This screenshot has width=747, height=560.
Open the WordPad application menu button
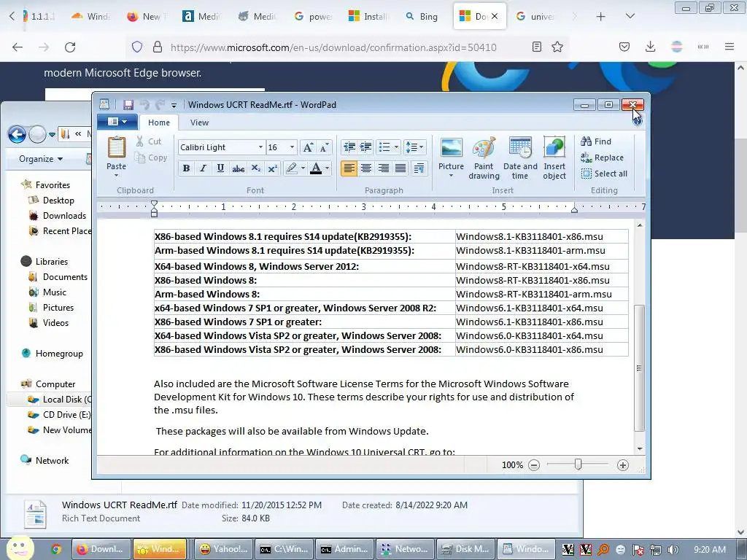click(x=117, y=122)
